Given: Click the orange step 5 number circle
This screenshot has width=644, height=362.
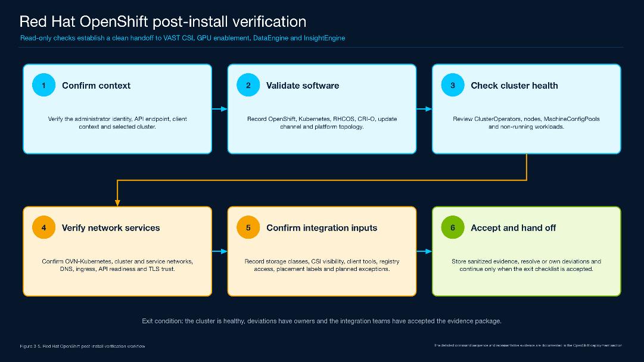Looking at the screenshot, I should (x=248, y=227).
